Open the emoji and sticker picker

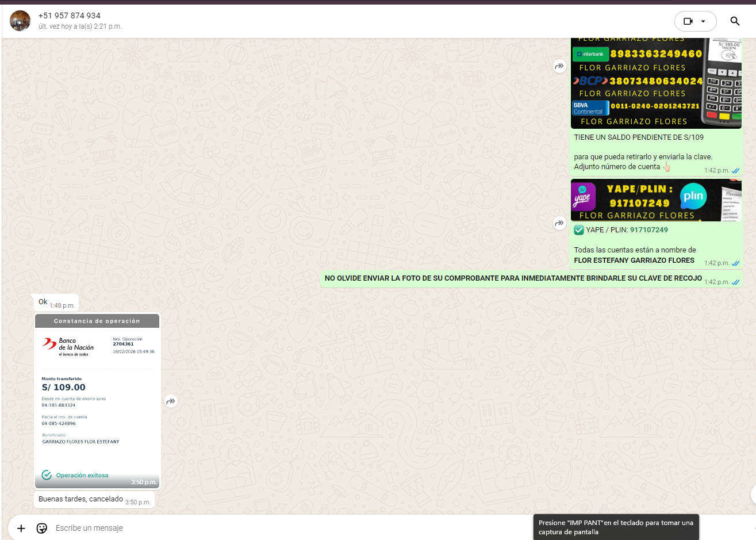(x=42, y=528)
